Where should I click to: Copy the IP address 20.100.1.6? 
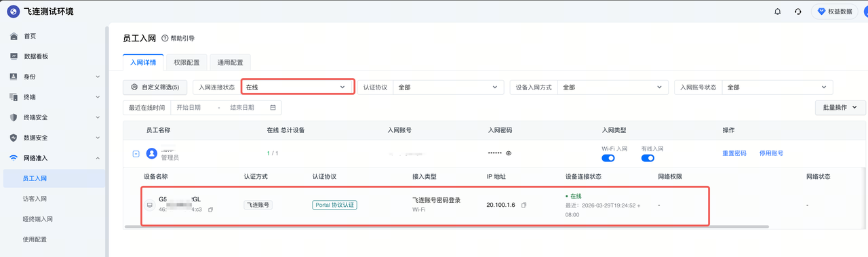[524, 205]
